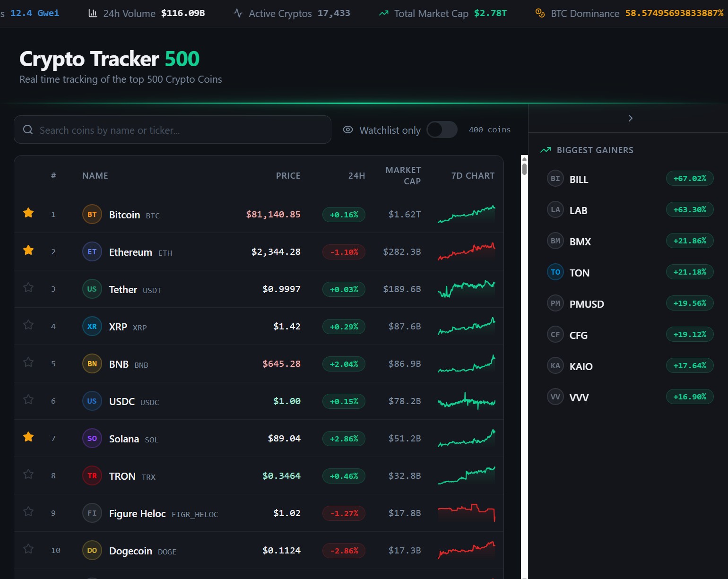
Task: Open Bitcoin 7-day sparkline chart
Action: tap(467, 214)
